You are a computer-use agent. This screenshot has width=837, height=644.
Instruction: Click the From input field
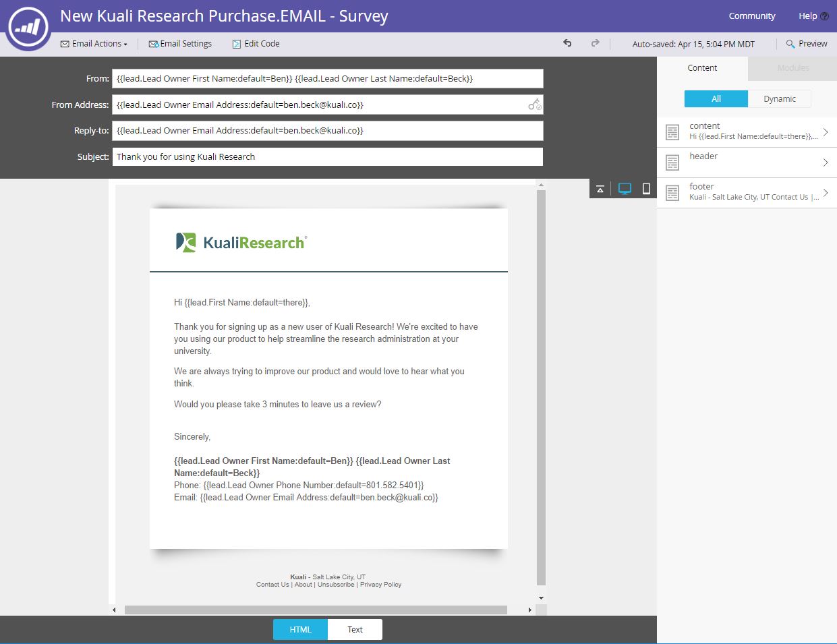tap(328, 79)
